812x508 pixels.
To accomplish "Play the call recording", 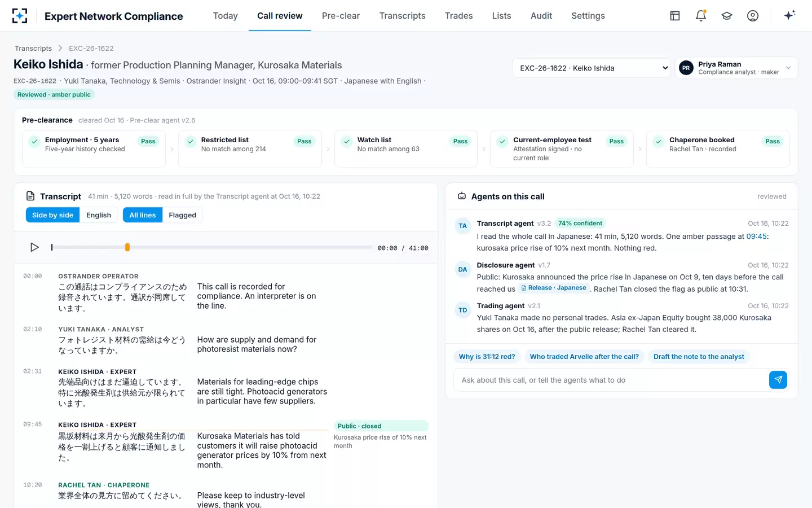I will (34, 247).
